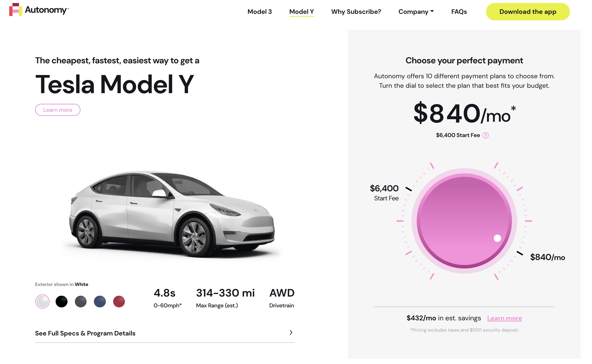Click the Download the app button
This screenshot has height=364, width=592.
pyautogui.click(x=528, y=11)
